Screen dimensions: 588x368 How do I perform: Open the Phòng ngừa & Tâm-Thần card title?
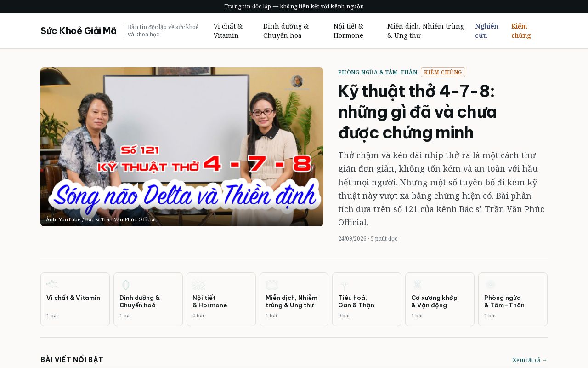point(504,301)
